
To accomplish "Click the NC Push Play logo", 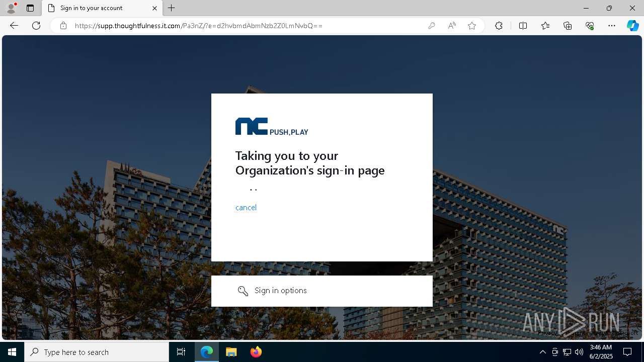I will coord(272,127).
